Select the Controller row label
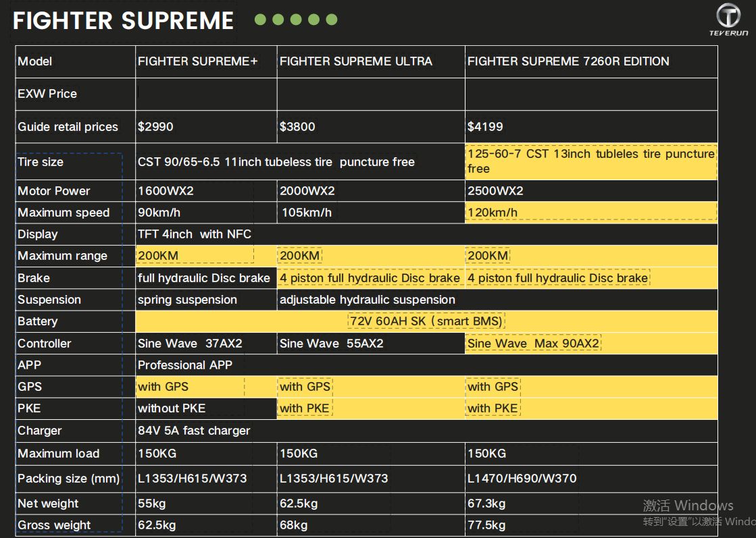Viewport: 756px width, 538px height. point(45,344)
